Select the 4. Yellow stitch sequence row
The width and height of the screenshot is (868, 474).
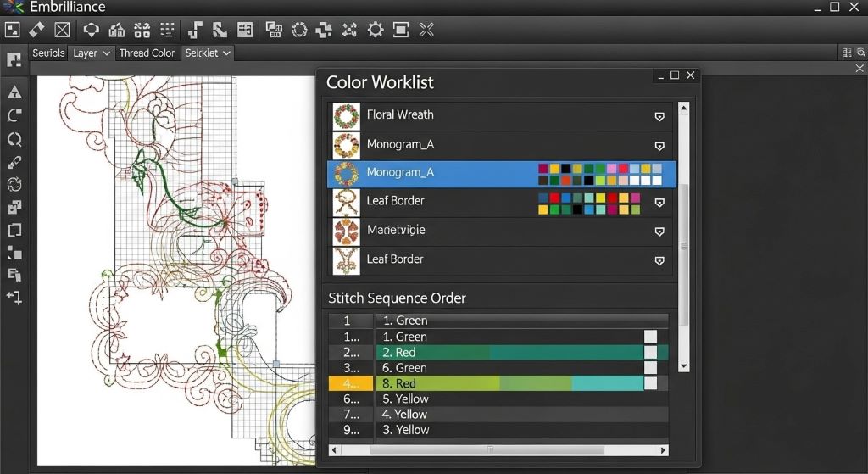pyautogui.click(x=498, y=414)
